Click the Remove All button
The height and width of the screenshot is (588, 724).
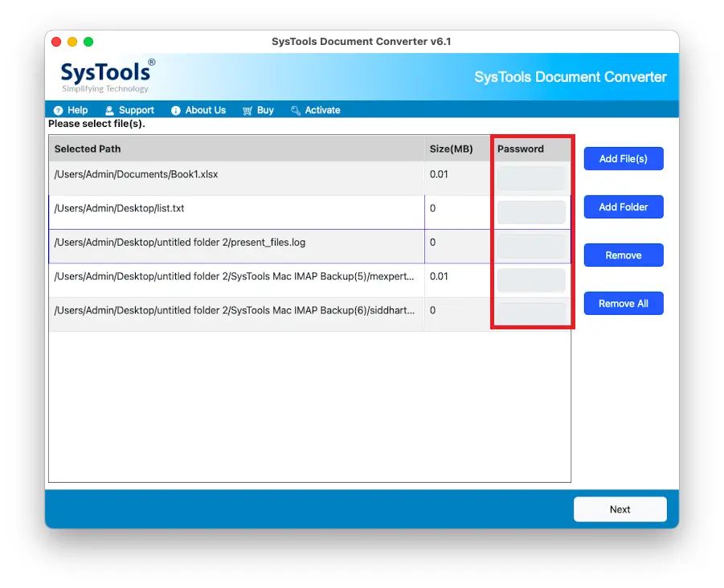click(624, 303)
